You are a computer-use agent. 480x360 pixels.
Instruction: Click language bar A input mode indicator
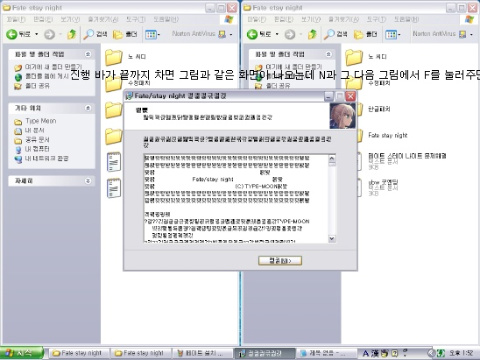[x=366, y=353]
